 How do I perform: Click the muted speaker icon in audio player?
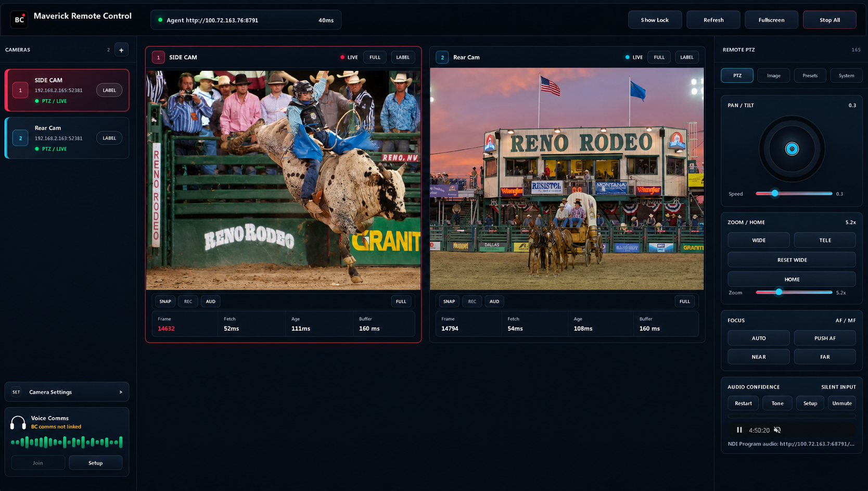[x=777, y=430]
